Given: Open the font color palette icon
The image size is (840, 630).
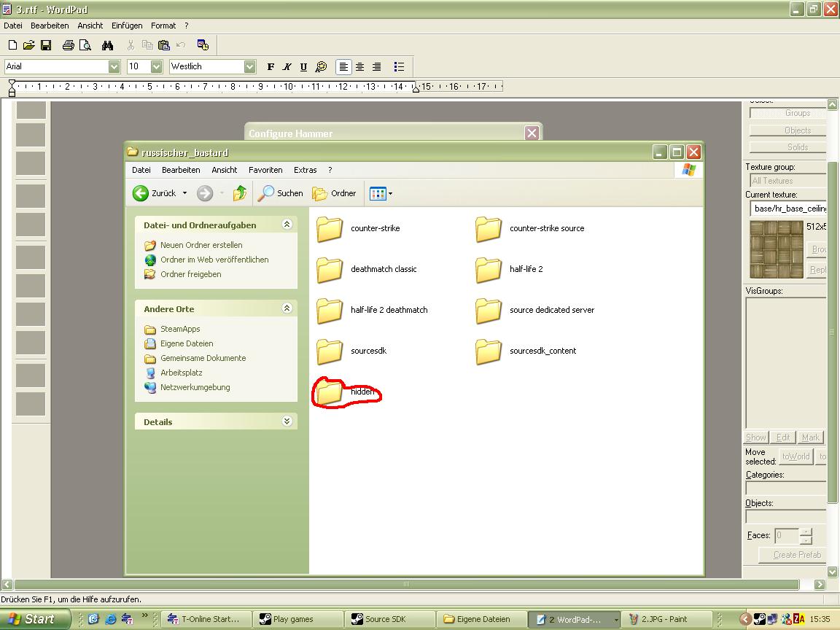Looking at the screenshot, I should tap(321, 66).
